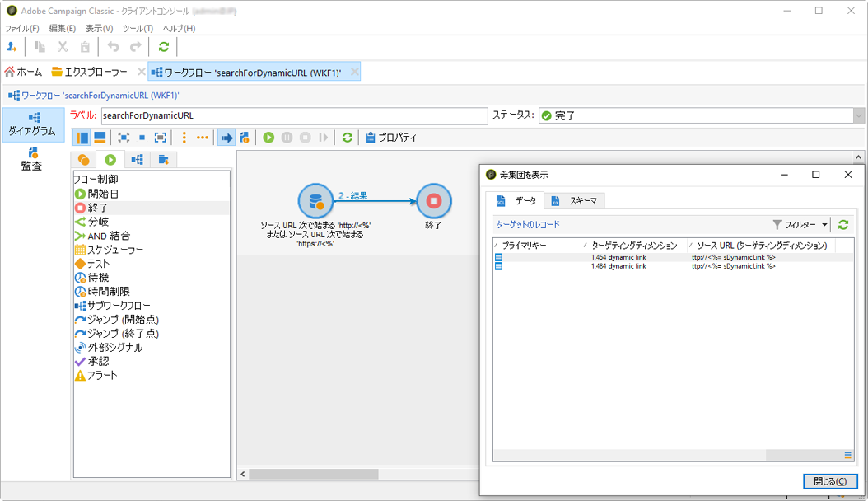Image resolution: width=868 pixels, height=501 pixels.
Task: Click the red 終了 end node in diagram
Action: [433, 201]
